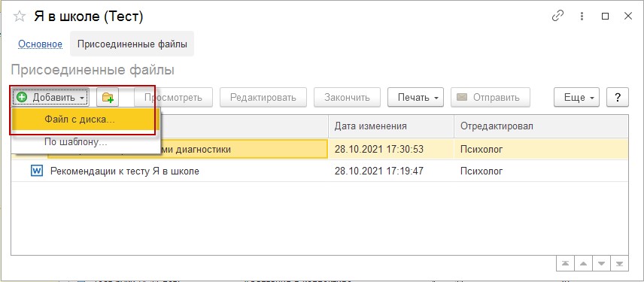Screen dimensions: 644x282
Task: Open the Еще dropdown menu
Action: tap(576, 97)
